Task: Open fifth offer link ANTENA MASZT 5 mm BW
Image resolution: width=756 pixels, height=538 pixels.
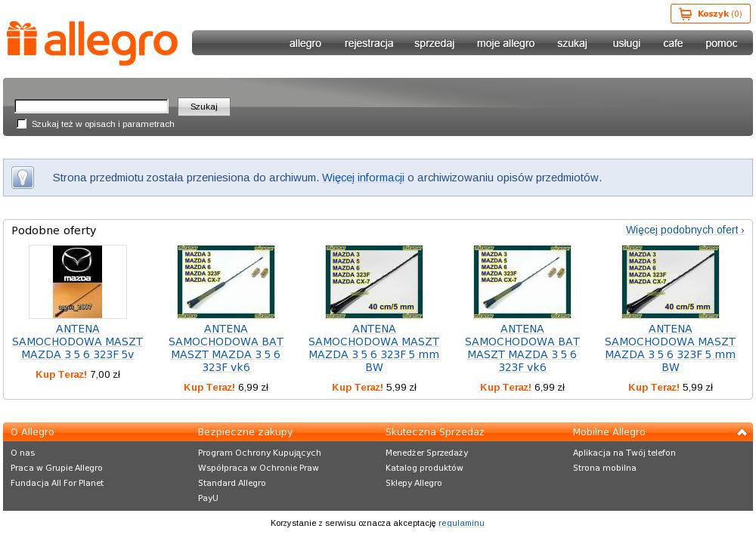Action: pyautogui.click(x=670, y=348)
